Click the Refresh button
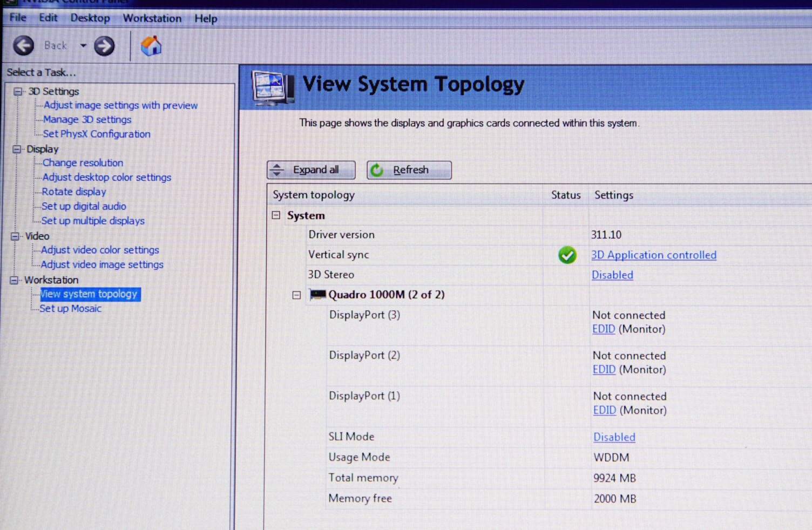Screen dimensions: 812x530 (409, 170)
